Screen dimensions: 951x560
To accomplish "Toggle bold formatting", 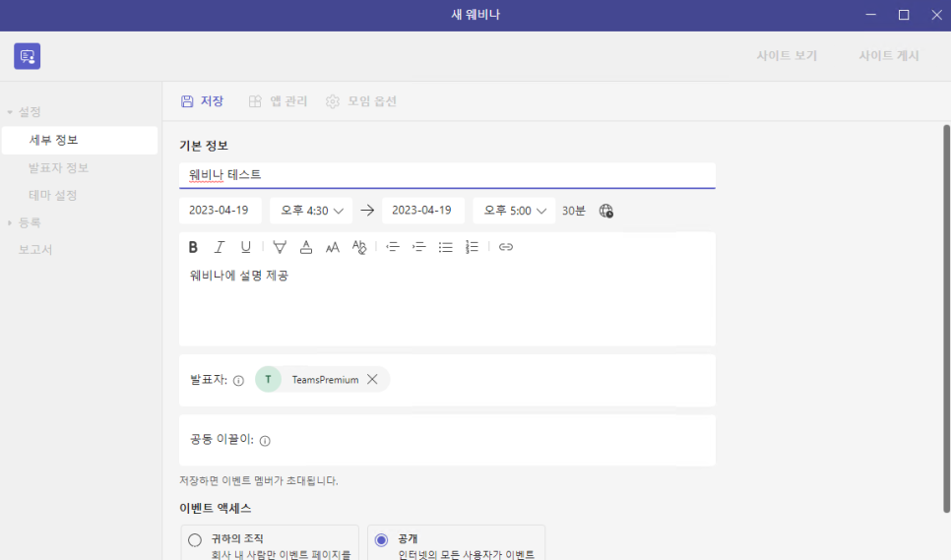I will click(193, 247).
